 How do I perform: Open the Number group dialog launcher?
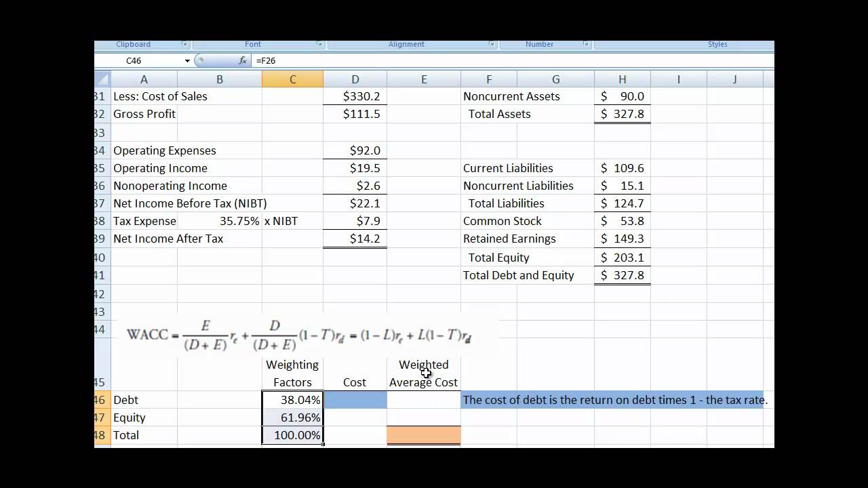tap(586, 44)
